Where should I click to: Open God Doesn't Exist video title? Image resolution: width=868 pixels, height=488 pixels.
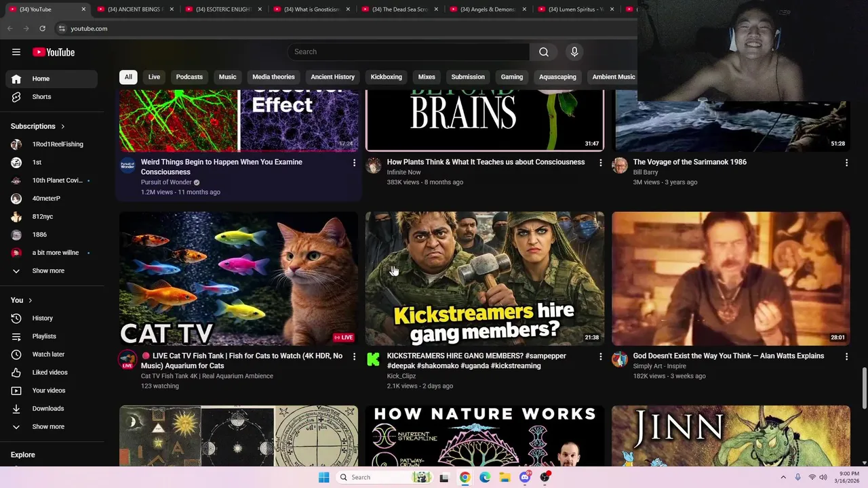(x=728, y=356)
